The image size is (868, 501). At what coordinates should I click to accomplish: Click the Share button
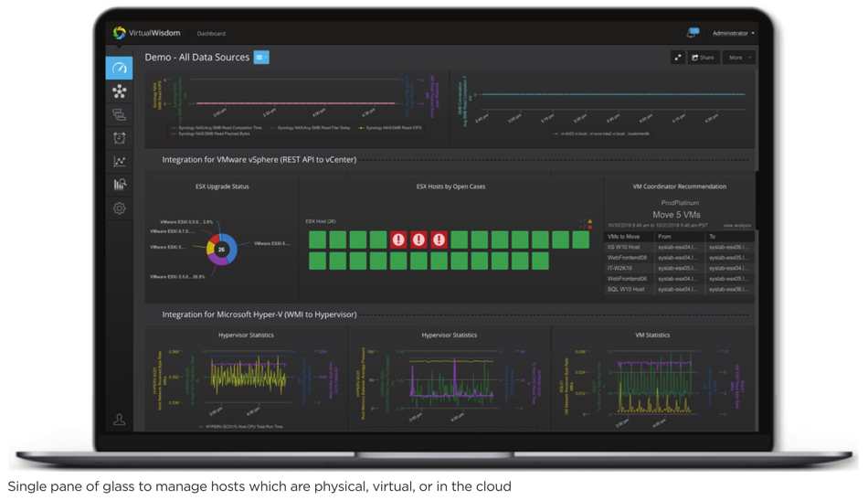pos(703,57)
